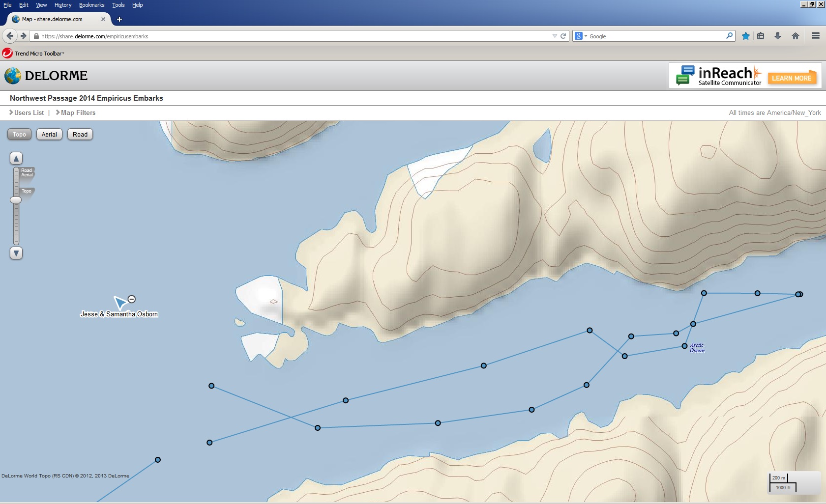The width and height of the screenshot is (826, 504).
Task: Collapse Jesse & Samantha Osborn marker minus icon
Action: tap(132, 299)
